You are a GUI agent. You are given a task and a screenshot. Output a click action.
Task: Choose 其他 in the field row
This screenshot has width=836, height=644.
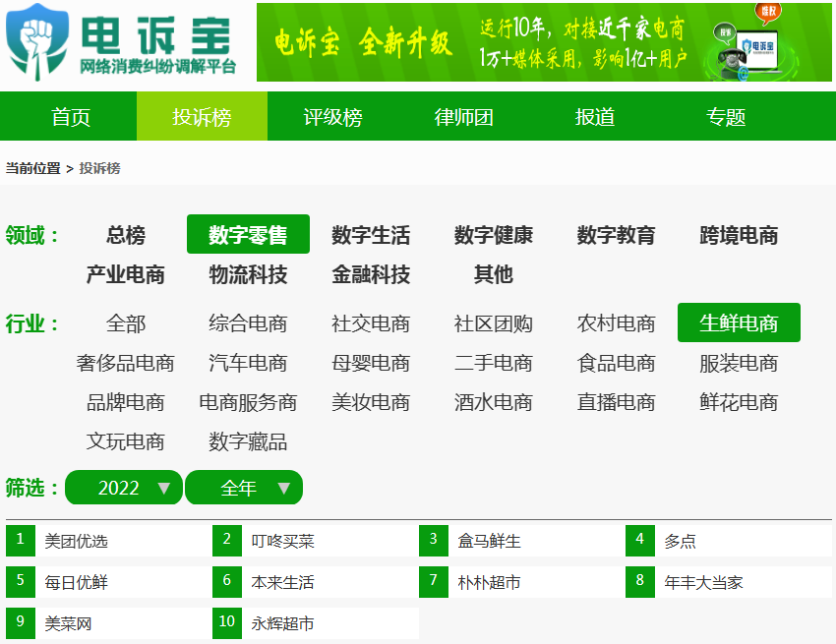494,274
